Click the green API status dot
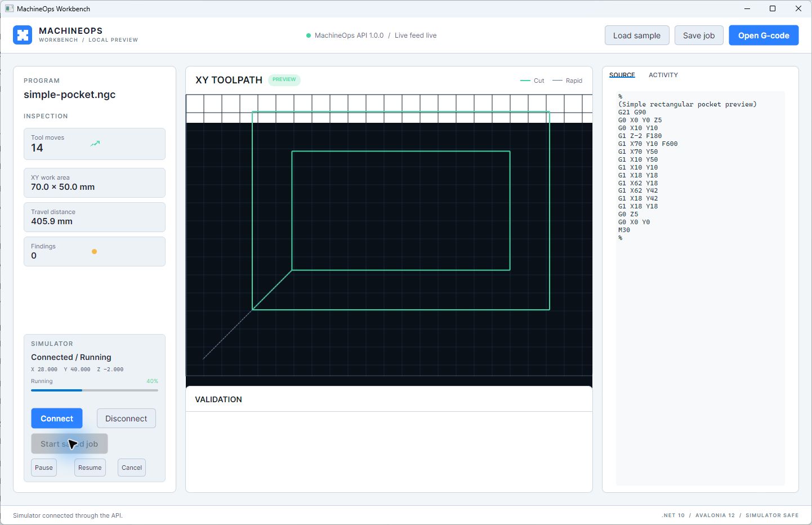This screenshot has height=525, width=812. pyautogui.click(x=309, y=35)
